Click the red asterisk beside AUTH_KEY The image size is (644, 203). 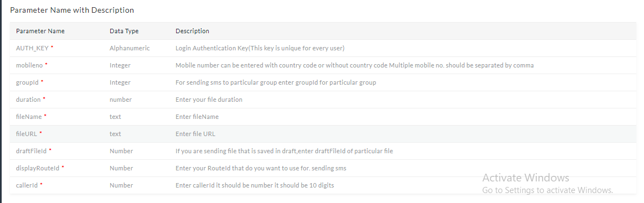pos(51,47)
